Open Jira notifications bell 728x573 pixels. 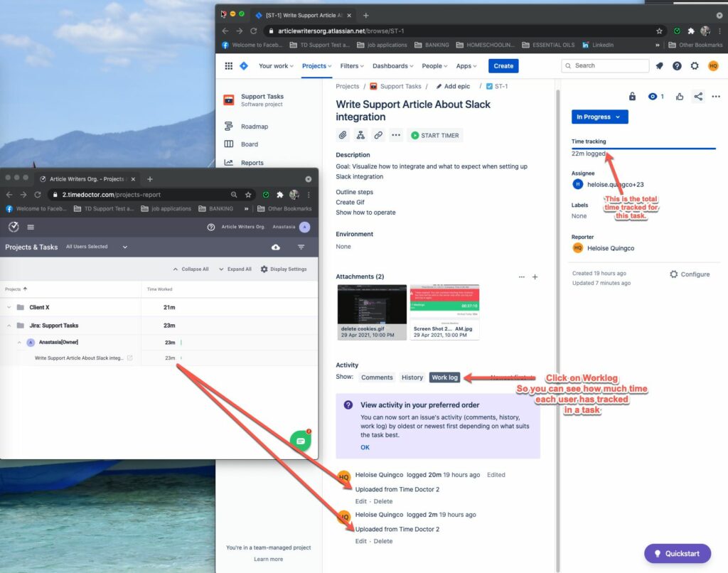click(x=658, y=65)
